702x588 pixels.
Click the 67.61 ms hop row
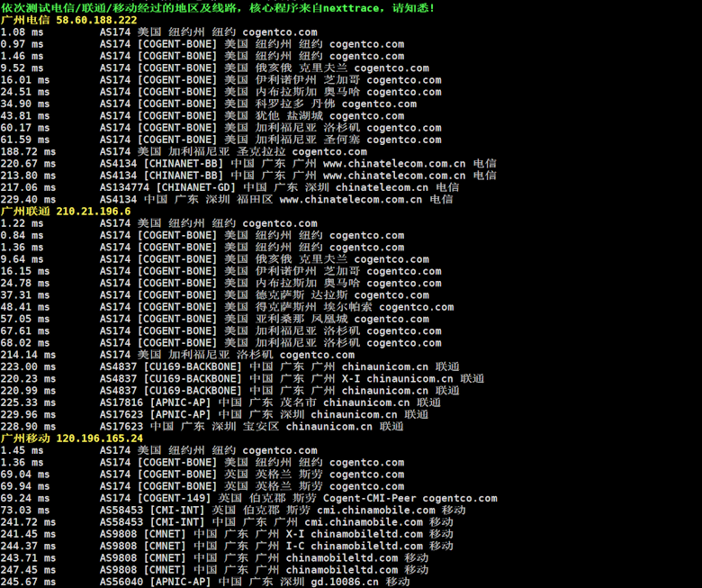pyautogui.click(x=220, y=331)
